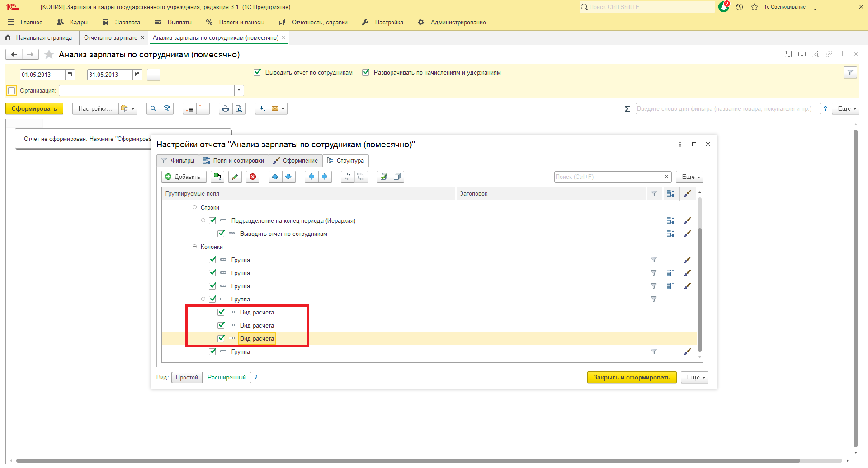
Task: Collapse the 'Колонки' tree node
Action: click(x=194, y=247)
